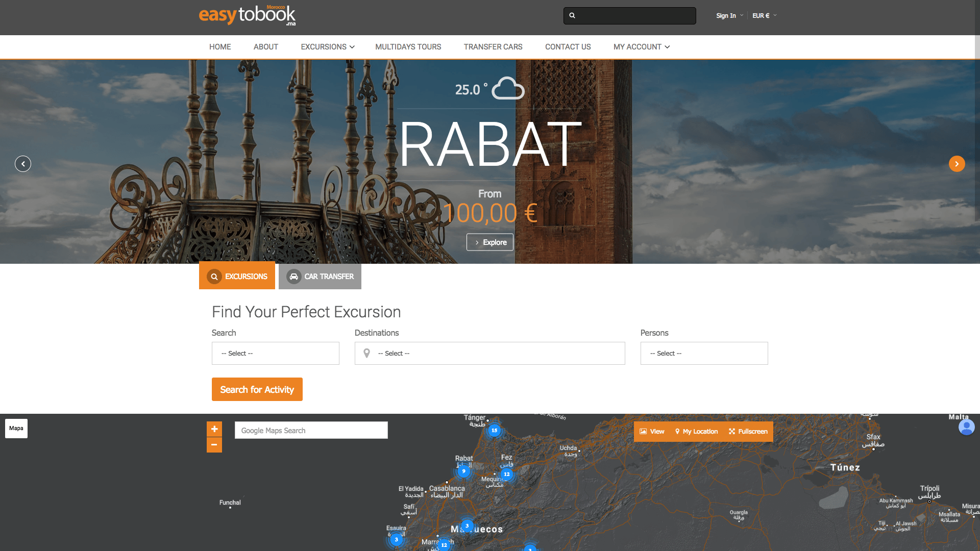Click the page vertical scrollbar
This screenshot has height=551, width=980.
[x=977, y=112]
